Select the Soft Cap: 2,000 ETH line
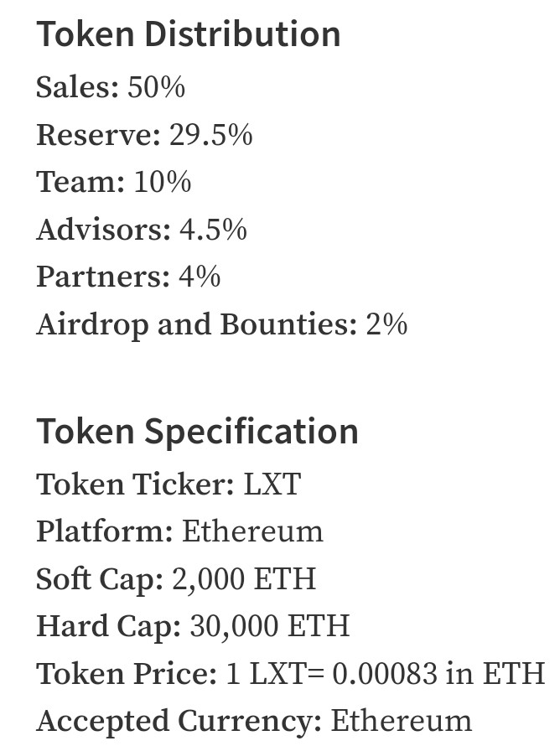This screenshot has width=560, height=746. (x=176, y=579)
